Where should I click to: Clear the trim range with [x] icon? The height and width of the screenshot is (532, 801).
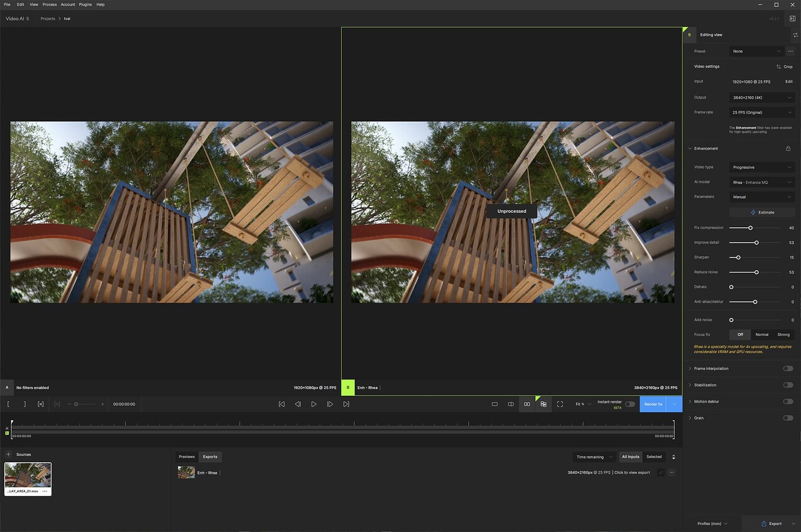(x=41, y=404)
